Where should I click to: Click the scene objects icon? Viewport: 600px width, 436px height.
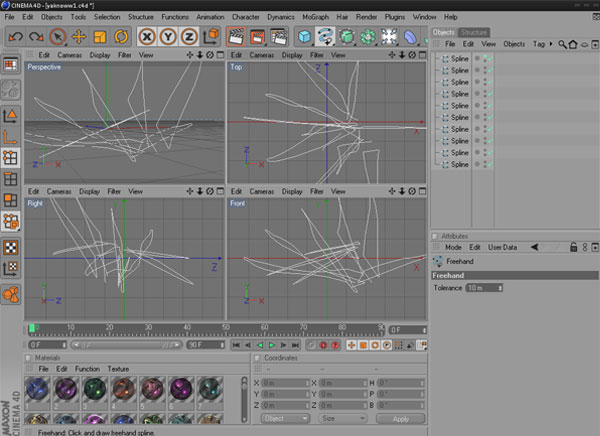coord(389,37)
